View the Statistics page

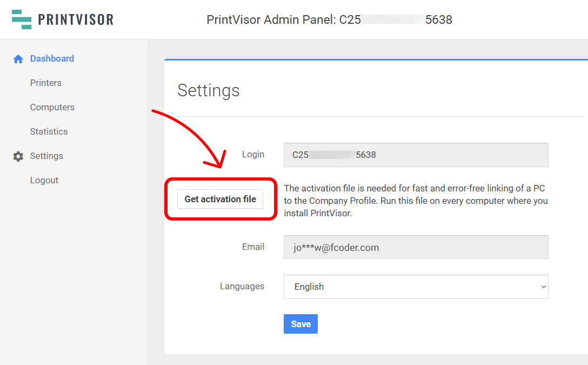[x=49, y=131]
